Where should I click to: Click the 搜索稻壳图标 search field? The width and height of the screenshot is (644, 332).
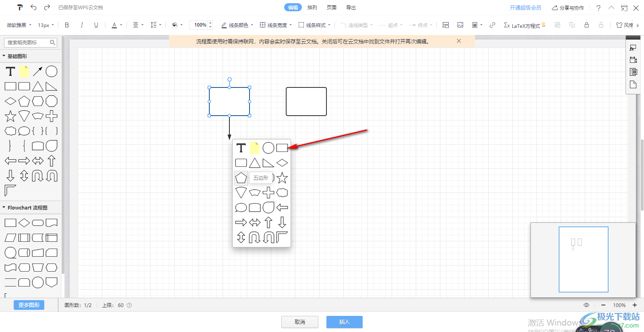click(31, 42)
